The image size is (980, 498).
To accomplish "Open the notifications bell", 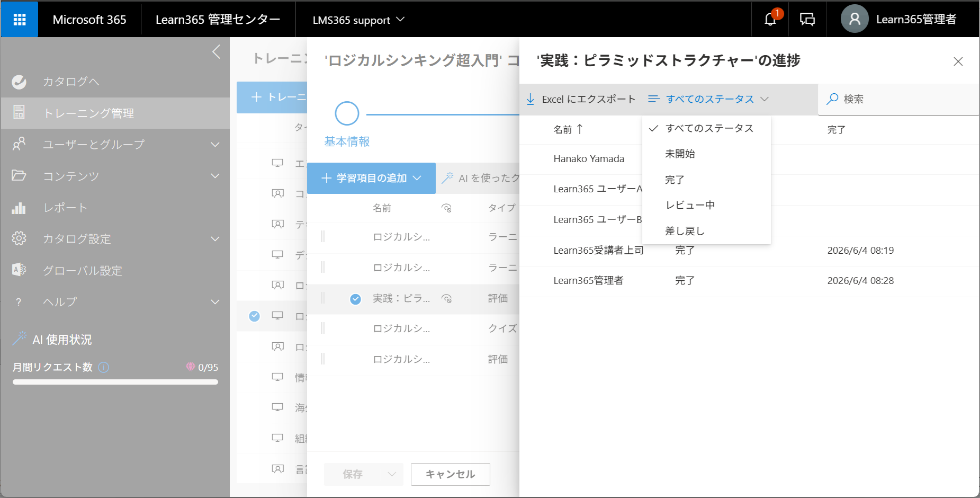I will click(x=770, y=20).
